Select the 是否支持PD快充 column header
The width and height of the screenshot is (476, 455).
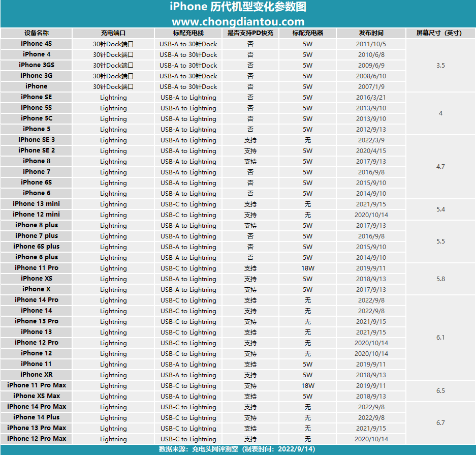(250, 33)
